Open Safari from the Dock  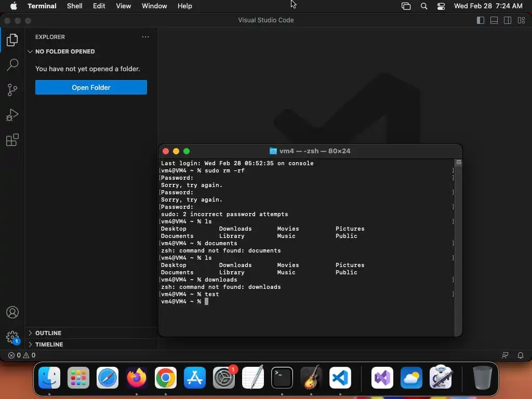108,378
